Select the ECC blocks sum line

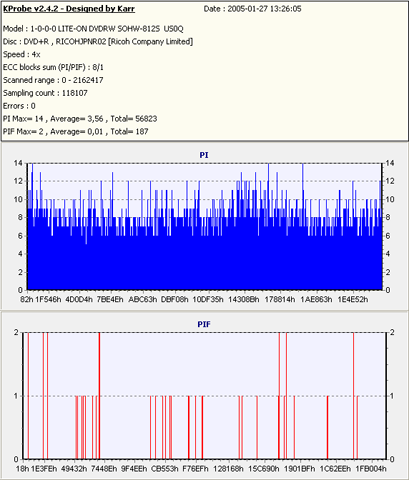click(x=53, y=67)
